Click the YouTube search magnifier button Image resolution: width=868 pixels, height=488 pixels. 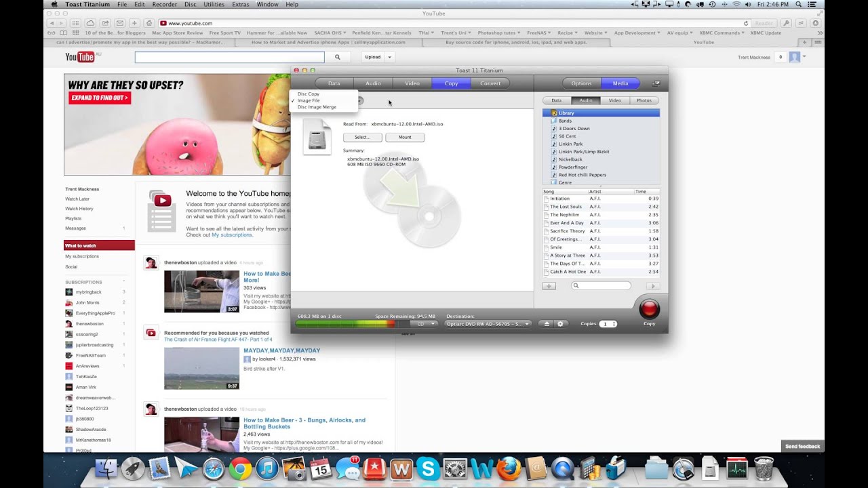point(337,57)
